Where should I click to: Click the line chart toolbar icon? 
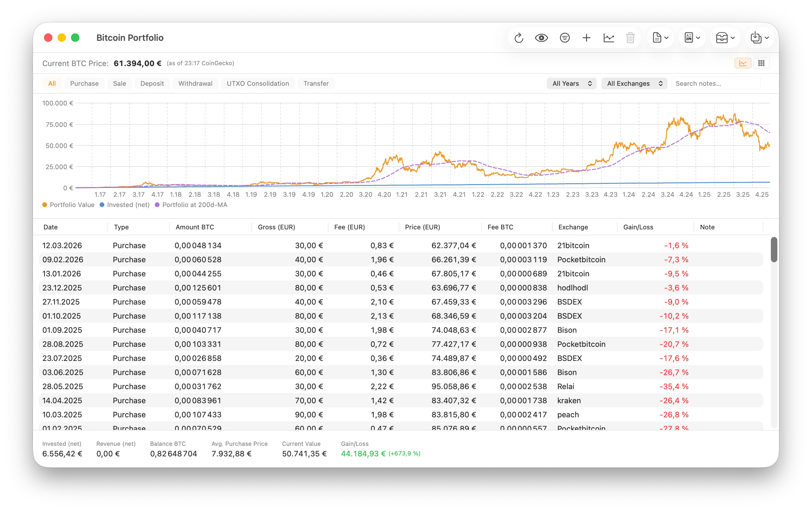[609, 38]
